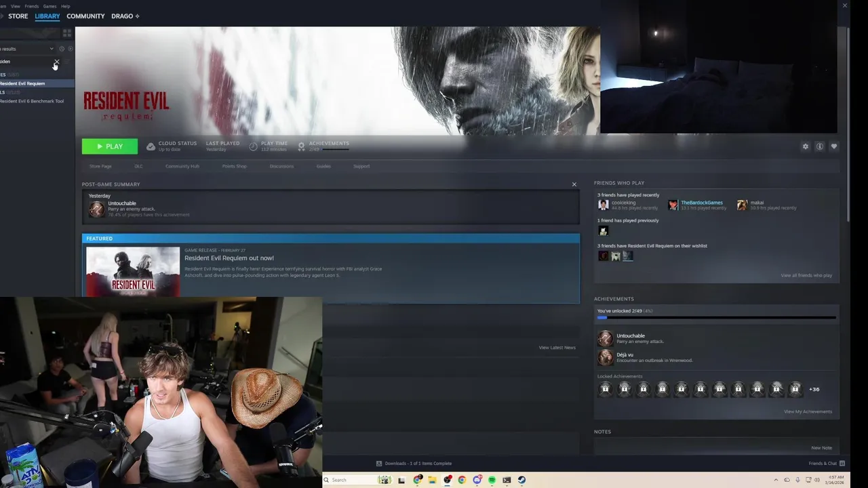Click View all friends who play
868x488 pixels.
click(x=806, y=276)
